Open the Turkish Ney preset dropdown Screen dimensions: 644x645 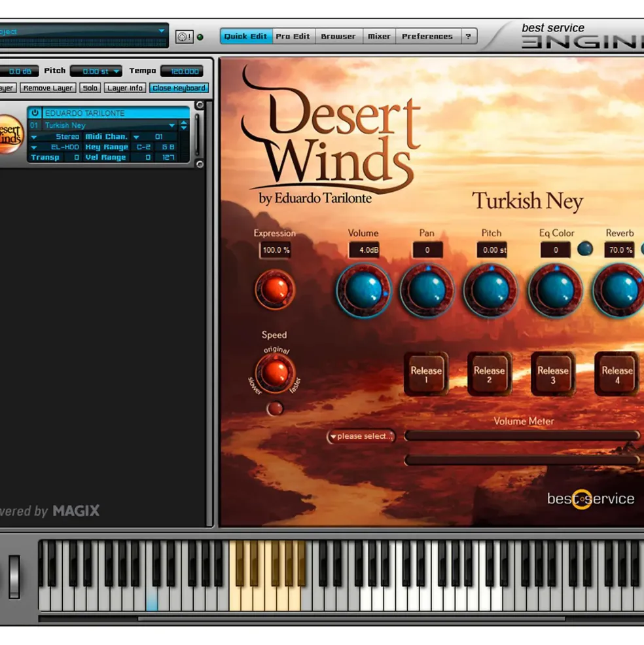171,125
